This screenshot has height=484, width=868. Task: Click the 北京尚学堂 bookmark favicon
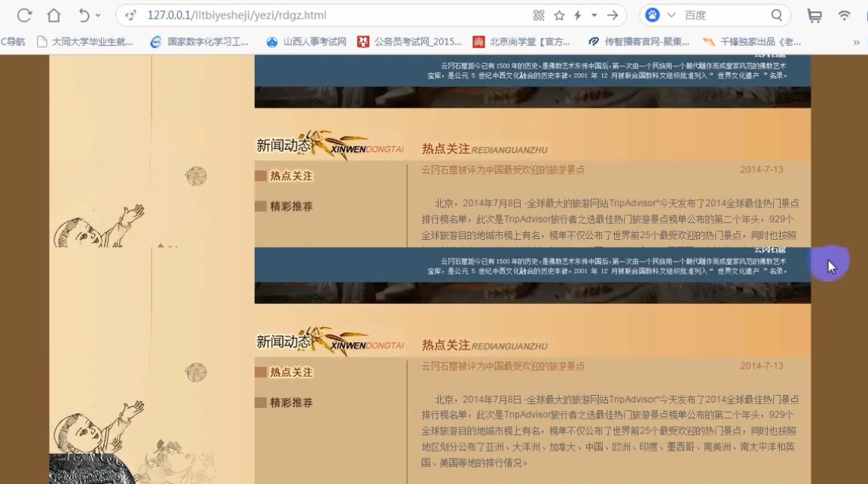(478, 42)
